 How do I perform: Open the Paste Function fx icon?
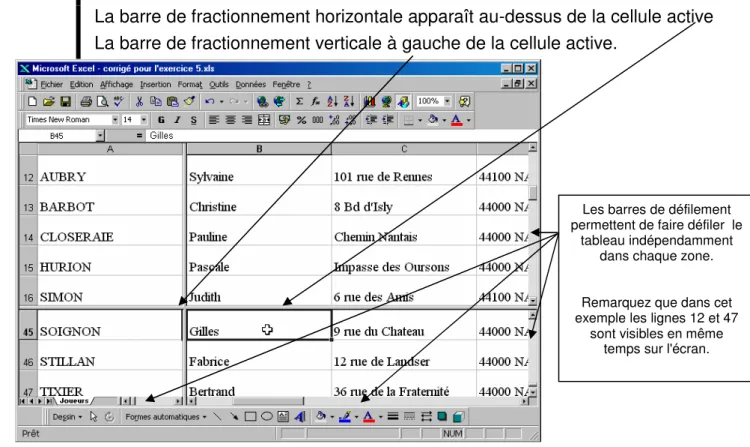pos(315,101)
